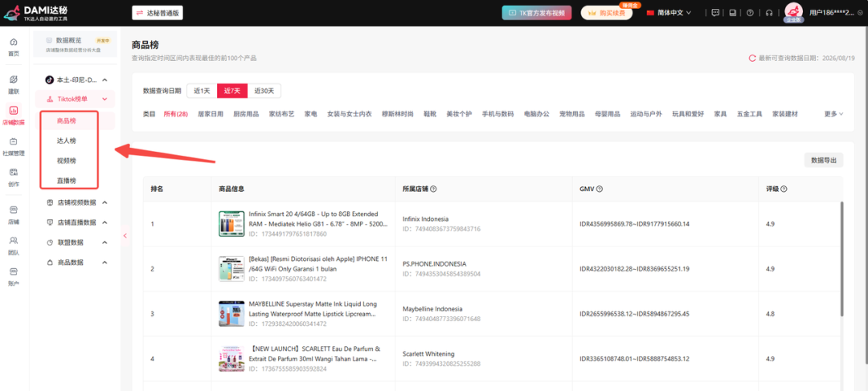Filter by 美妆个护 category

(459, 114)
